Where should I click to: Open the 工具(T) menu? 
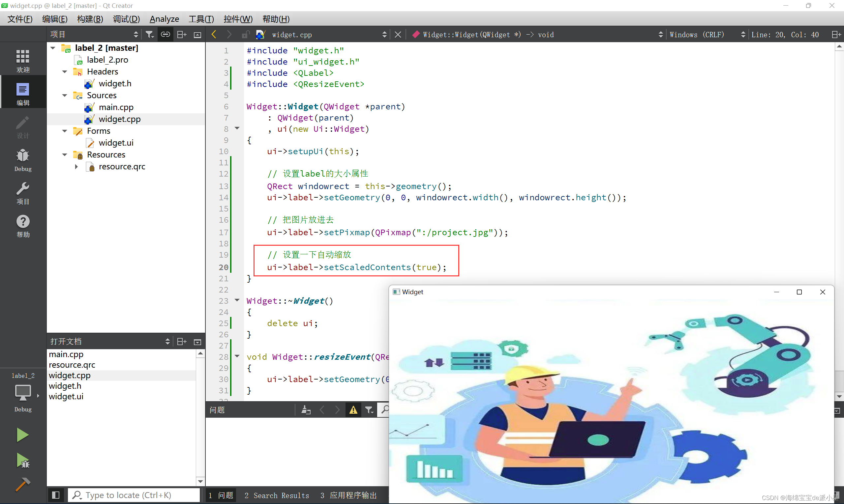pos(201,19)
